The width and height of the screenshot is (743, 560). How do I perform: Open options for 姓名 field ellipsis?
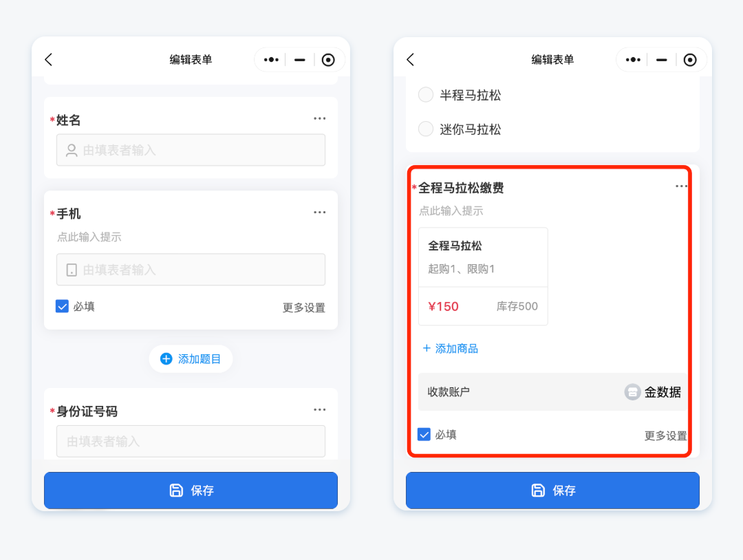click(x=319, y=118)
